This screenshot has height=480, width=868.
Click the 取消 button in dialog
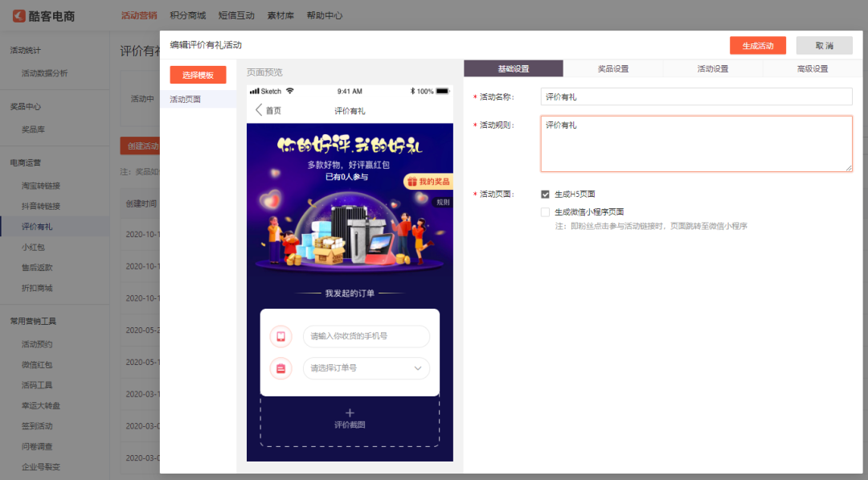click(x=825, y=45)
